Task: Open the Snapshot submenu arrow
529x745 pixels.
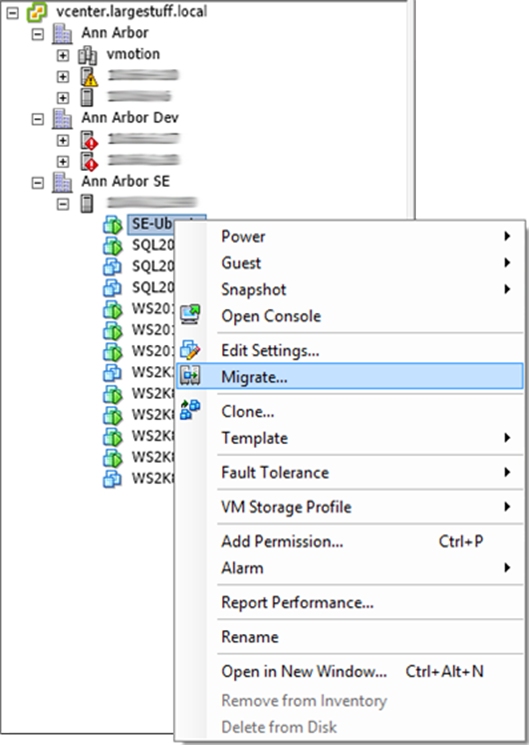Action: click(507, 289)
